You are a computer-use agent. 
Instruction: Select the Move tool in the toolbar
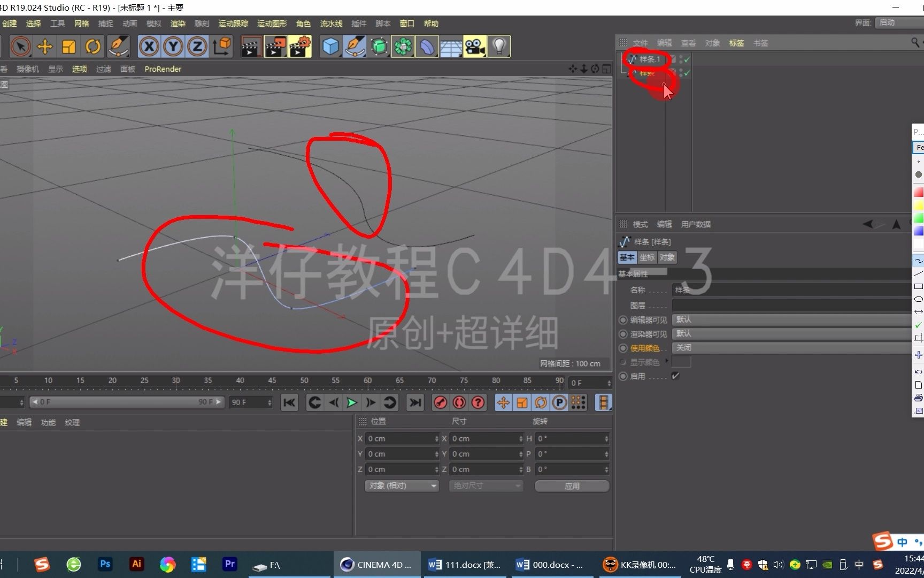pos(45,47)
